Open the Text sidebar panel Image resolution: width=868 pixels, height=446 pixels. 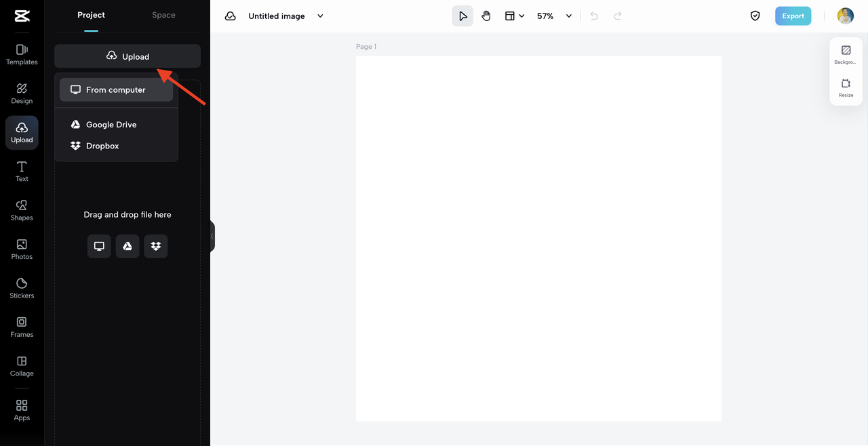coord(22,171)
